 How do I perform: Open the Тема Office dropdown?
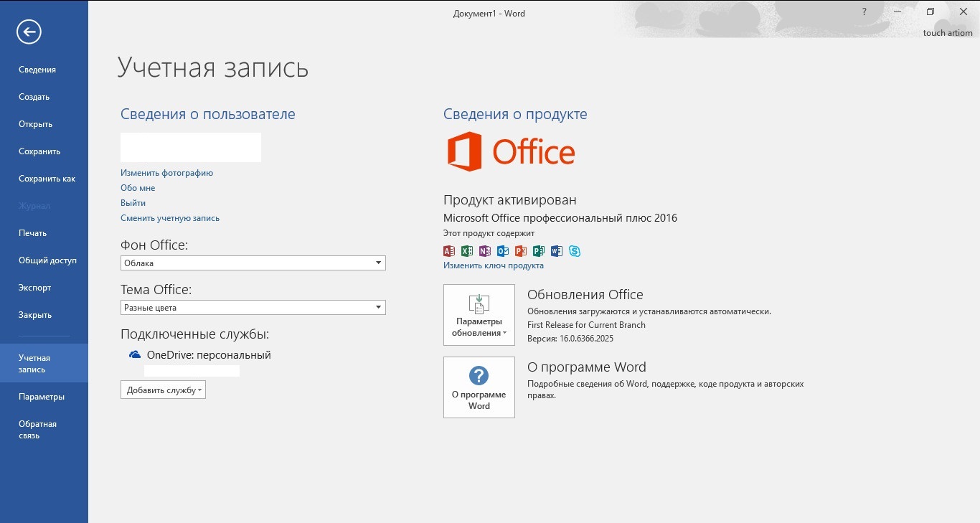[x=253, y=308]
